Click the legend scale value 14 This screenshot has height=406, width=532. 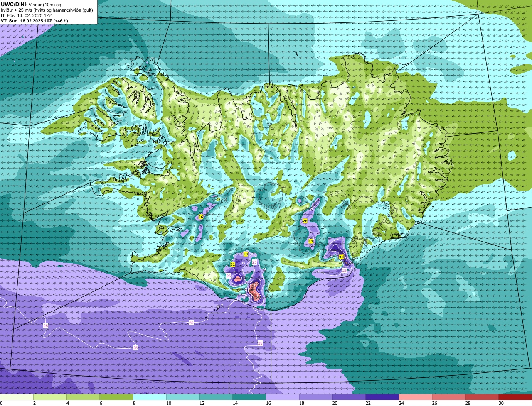coord(235,403)
